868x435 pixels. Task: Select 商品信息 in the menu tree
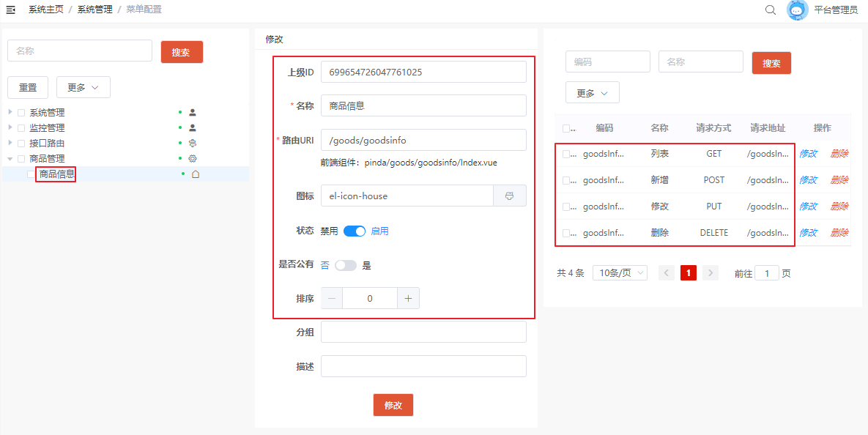56,174
